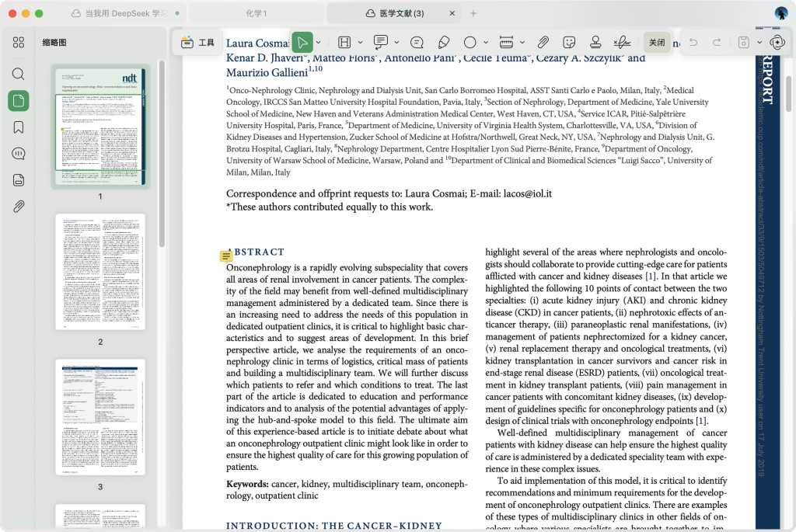Click the Keywords: label
This screenshot has width=796, height=532.
(x=247, y=484)
